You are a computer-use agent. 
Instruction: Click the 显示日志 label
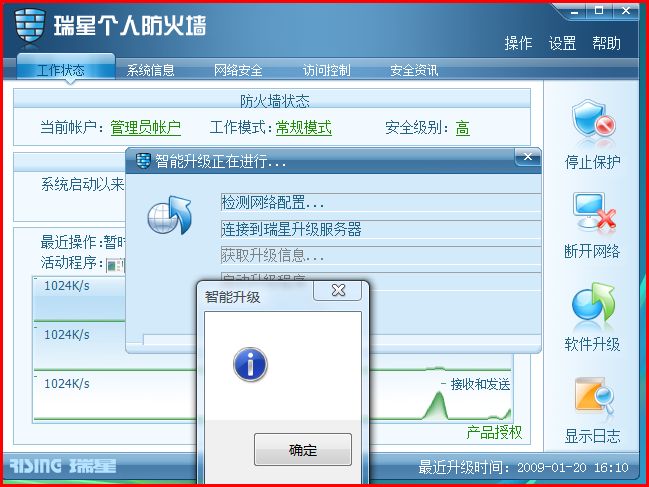click(x=592, y=436)
